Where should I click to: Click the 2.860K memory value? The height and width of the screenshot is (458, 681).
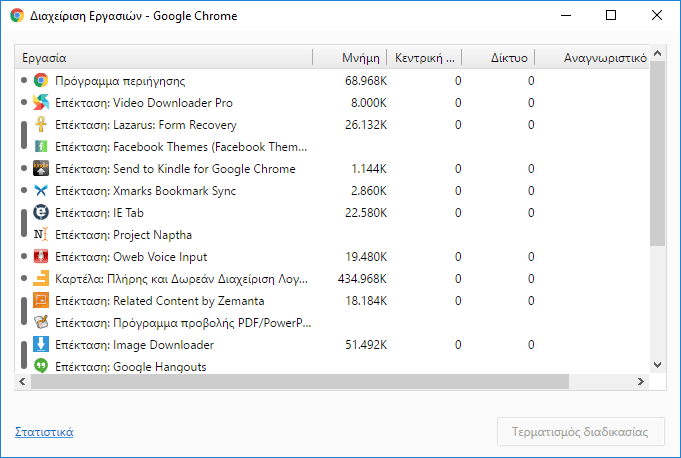pos(369,191)
